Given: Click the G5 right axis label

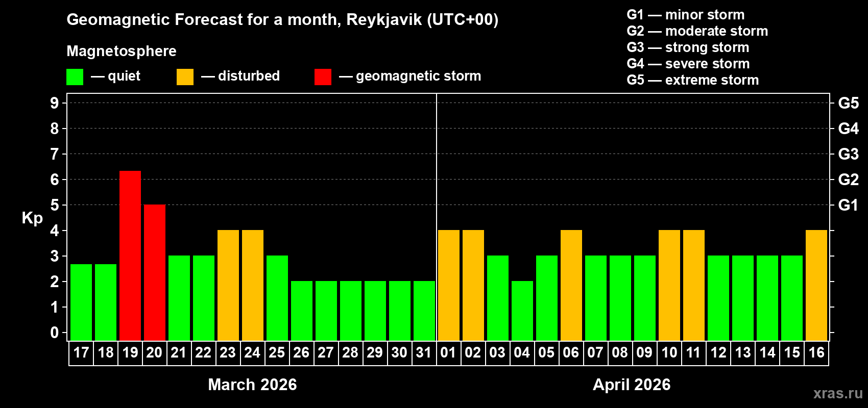Looking at the screenshot, I should pyautogui.click(x=849, y=103).
